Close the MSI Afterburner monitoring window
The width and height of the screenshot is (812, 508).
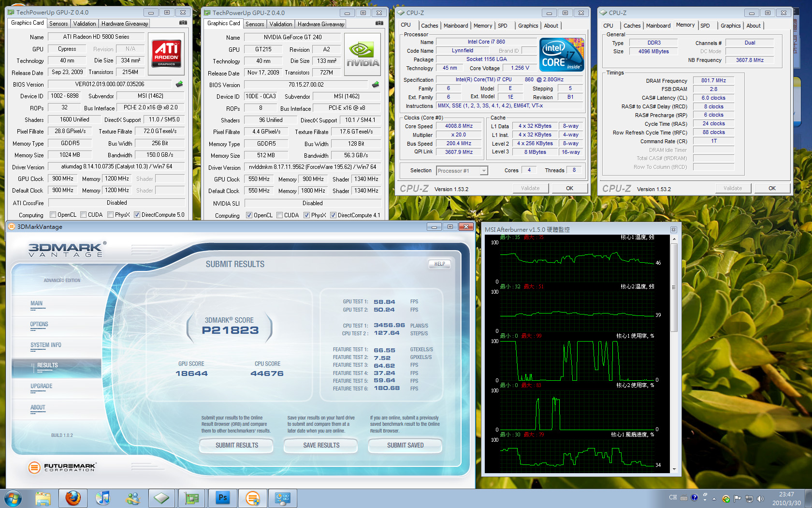(674, 229)
